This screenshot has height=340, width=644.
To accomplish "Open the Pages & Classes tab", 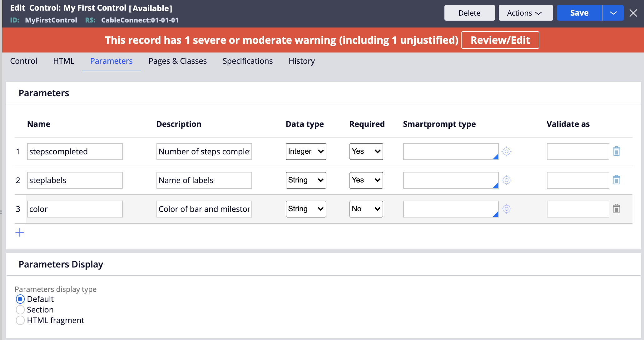I will point(177,61).
